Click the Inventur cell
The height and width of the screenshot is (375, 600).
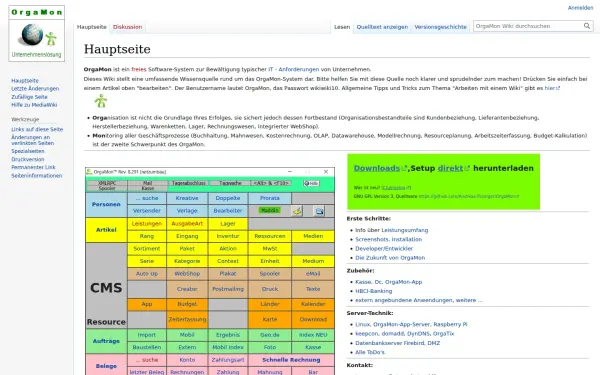(x=228, y=236)
